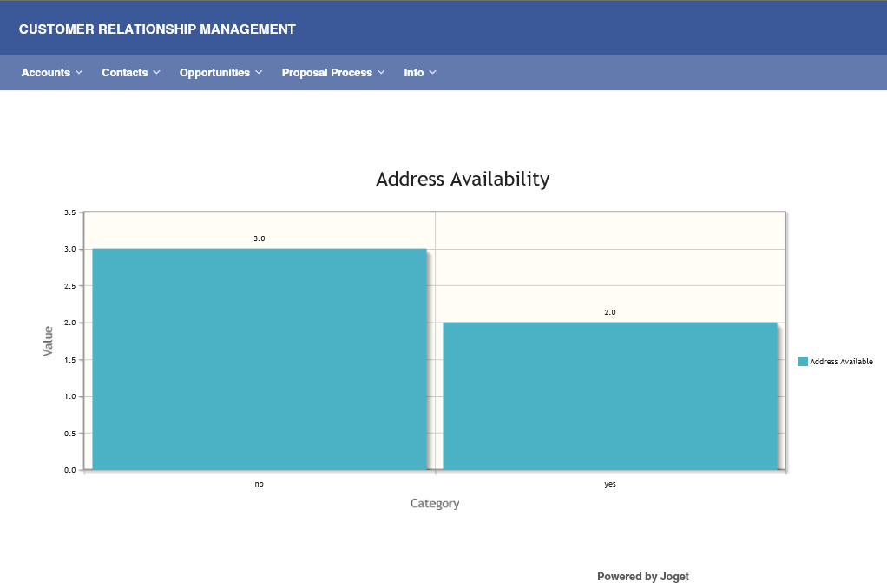Click the teal Address Available legend swatch
The image size is (887, 588).
click(803, 362)
